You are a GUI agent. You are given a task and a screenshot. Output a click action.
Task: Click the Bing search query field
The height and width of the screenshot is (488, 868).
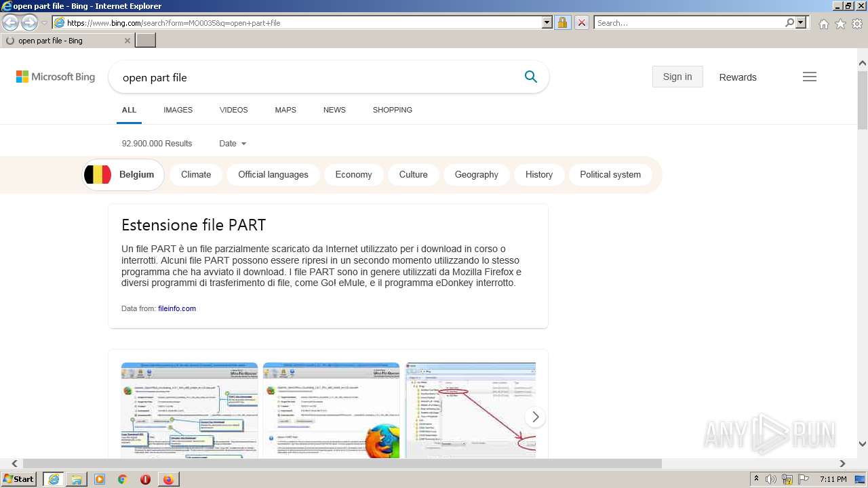[x=315, y=77]
